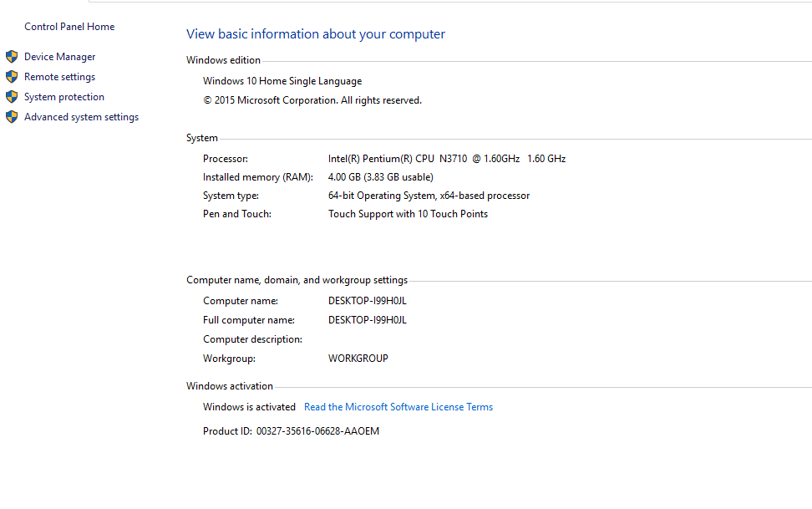Viewport: 812px width, 509px height.
Task: Click the shield icon beside Remote settings
Action: 12,77
